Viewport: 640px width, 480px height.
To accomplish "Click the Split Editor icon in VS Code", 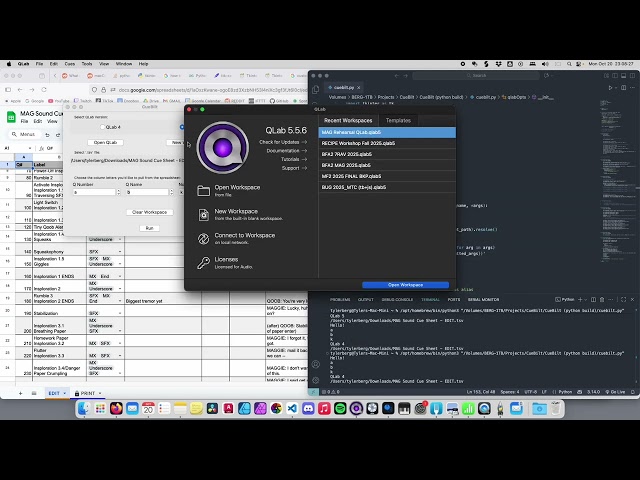I will 623,87.
